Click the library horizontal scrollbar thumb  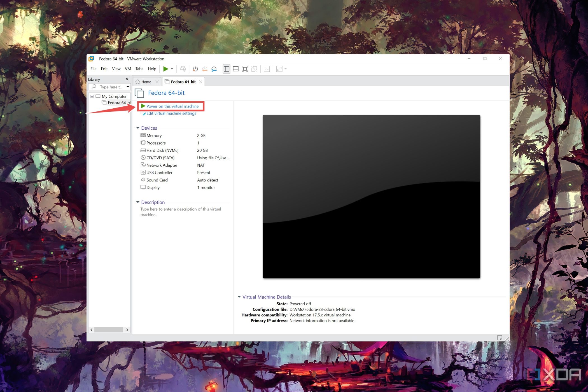pos(109,330)
